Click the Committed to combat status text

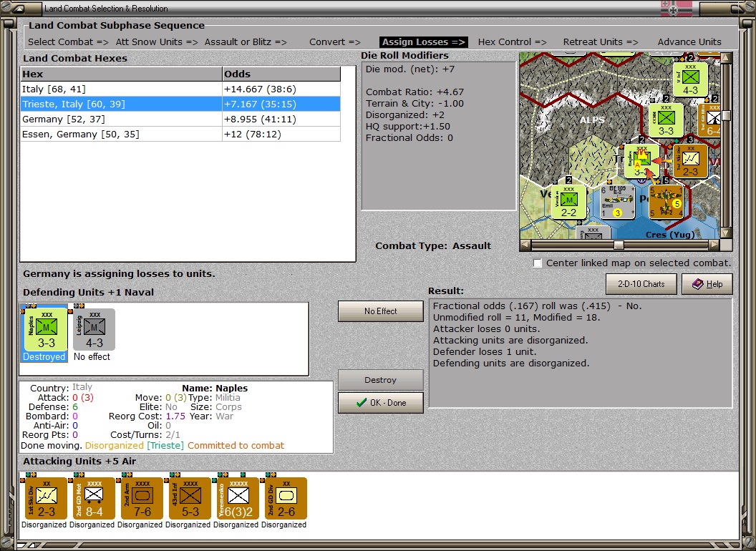pyautogui.click(x=236, y=445)
